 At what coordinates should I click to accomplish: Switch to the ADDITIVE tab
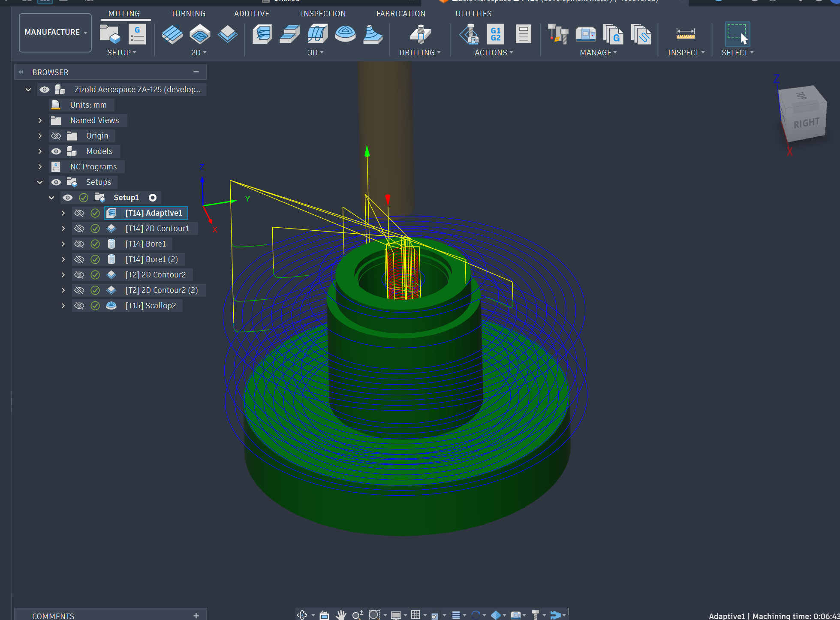click(252, 14)
